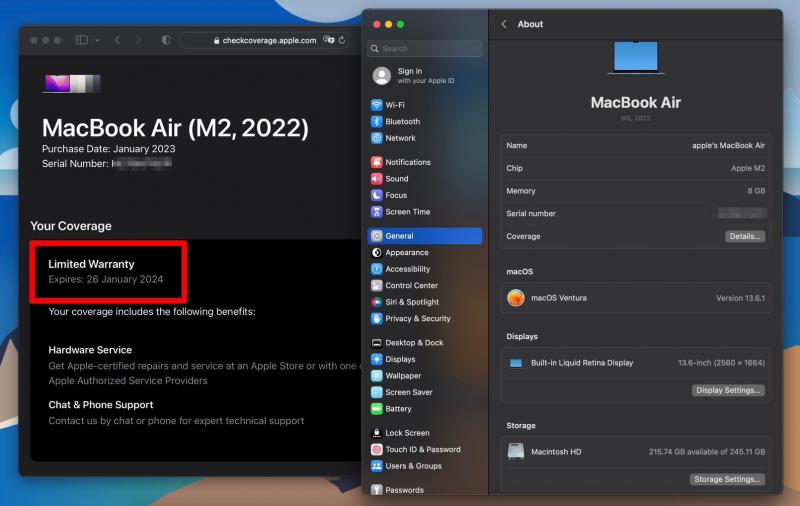Reload the checkcoverage page in Safari
This screenshot has height=506, width=800.
click(x=342, y=40)
